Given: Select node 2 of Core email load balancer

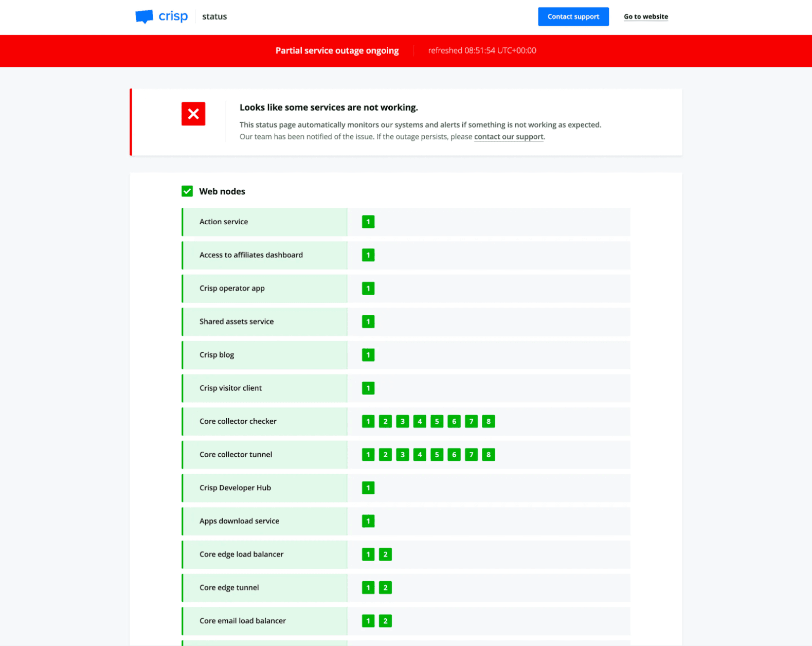Looking at the screenshot, I should pos(385,621).
